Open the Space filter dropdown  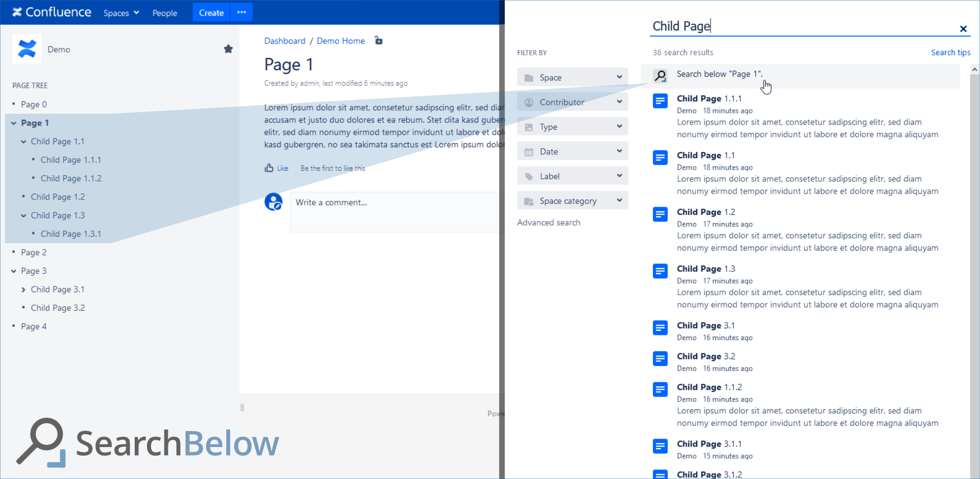[573, 78]
